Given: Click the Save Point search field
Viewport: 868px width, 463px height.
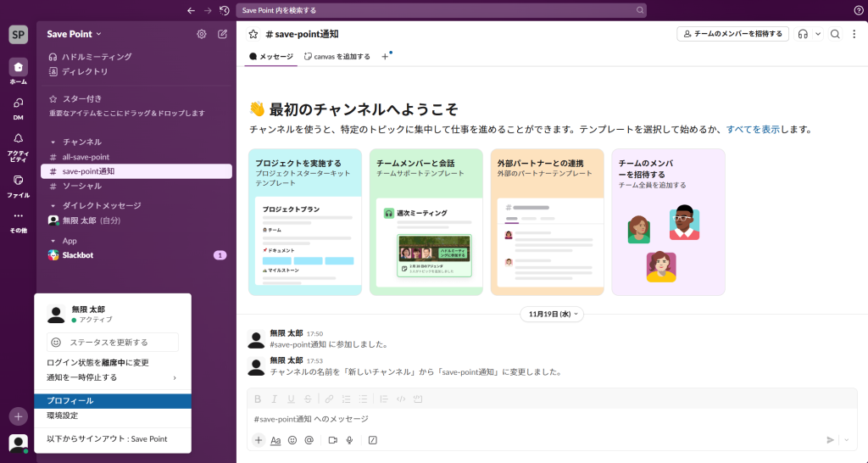Looking at the screenshot, I should tap(441, 10).
